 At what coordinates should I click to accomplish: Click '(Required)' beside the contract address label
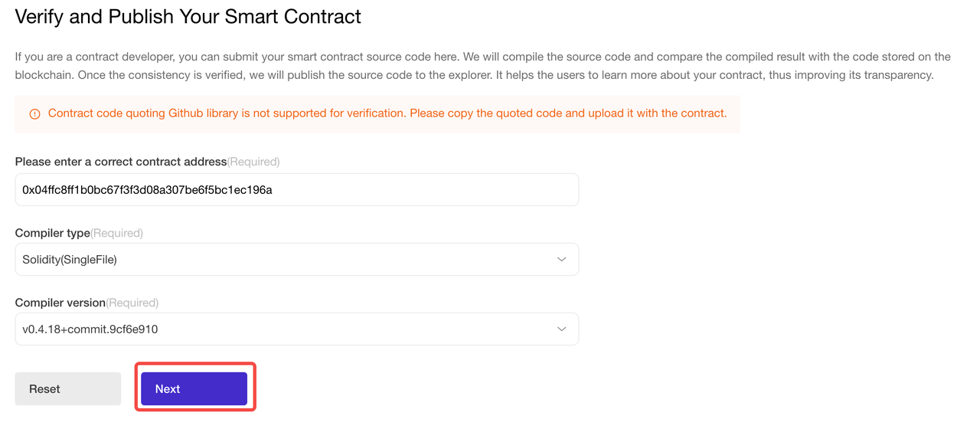[x=253, y=162]
